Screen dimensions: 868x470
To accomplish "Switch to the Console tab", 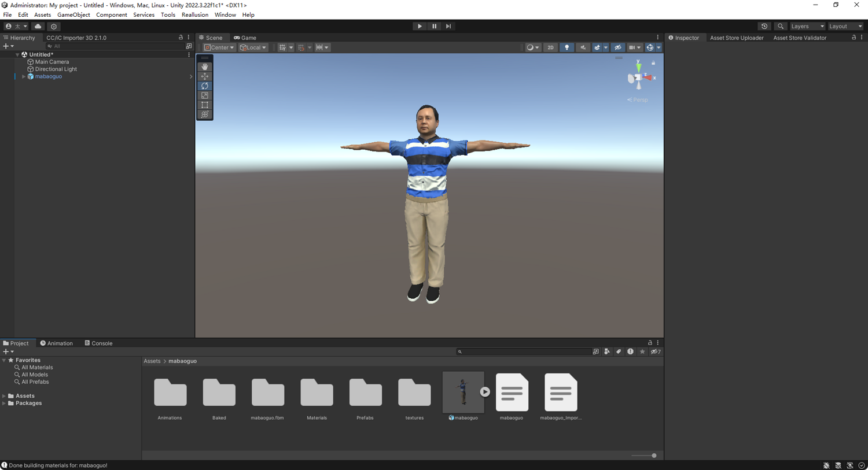I will click(98, 343).
